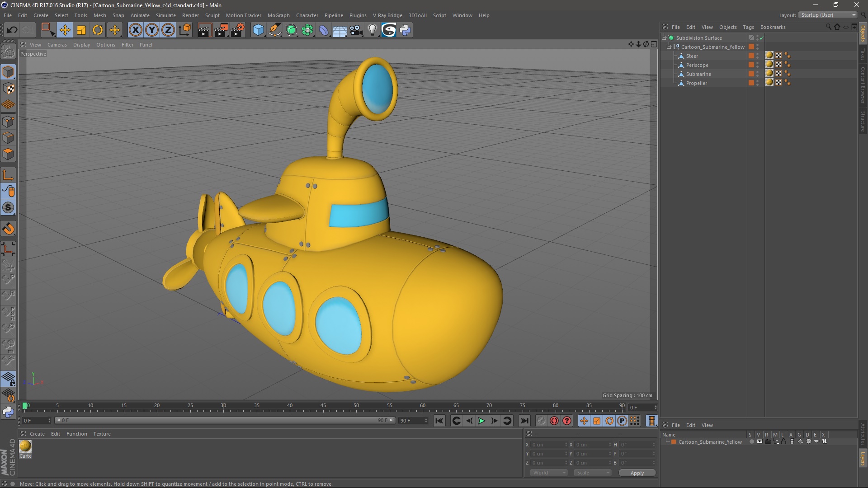Click the Light bulb object icon
The image size is (868, 488).
click(x=372, y=30)
